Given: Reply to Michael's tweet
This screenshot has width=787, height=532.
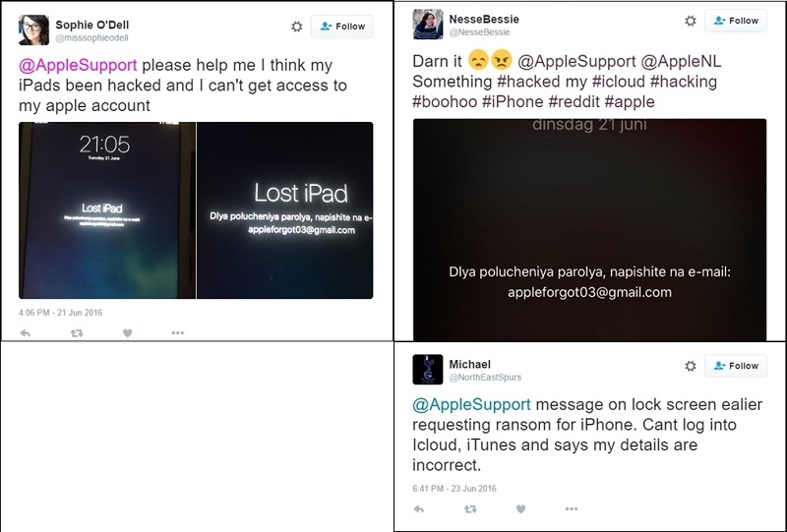Looking at the screenshot, I should pyautogui.click(x=419, y=509).
